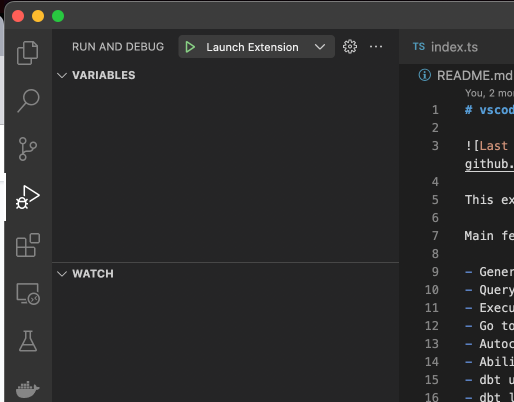
Task: Click the github link text on line 3
Action: click(489, 164)
